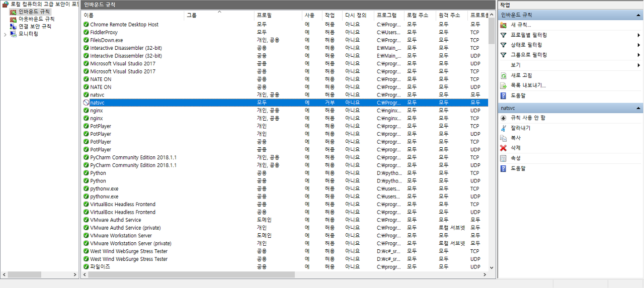Click the 인바운드 규칙 tree icon
The width and height of the screenshot is (644, 288).
tap(14, 12)
